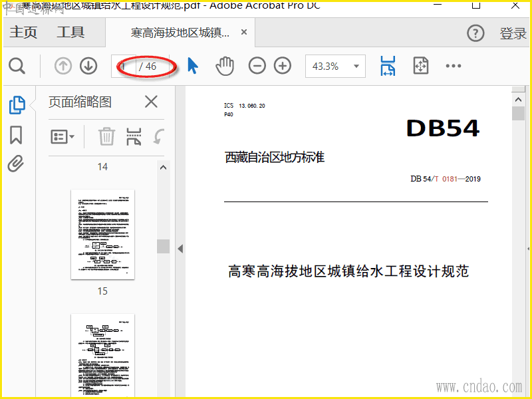Open the 43.3% zoom level dropdown

pyautogui.click(x=335, y=66)
